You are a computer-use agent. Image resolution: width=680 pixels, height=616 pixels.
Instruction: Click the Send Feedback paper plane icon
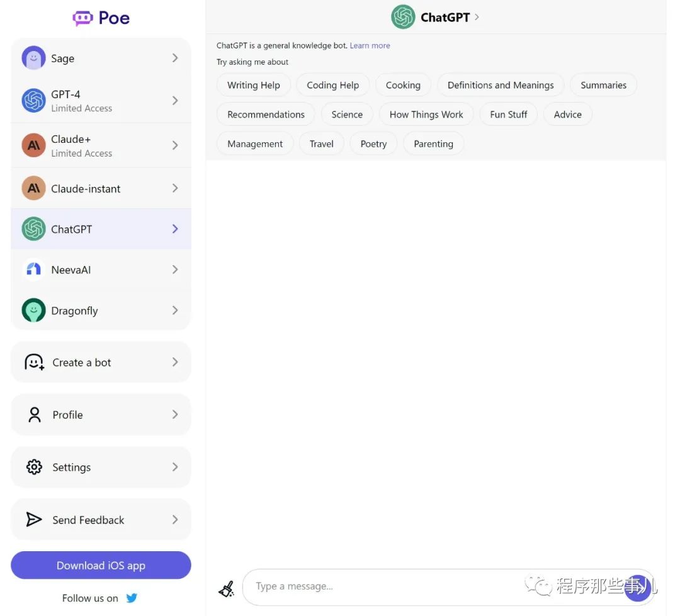tap(34, 519)
